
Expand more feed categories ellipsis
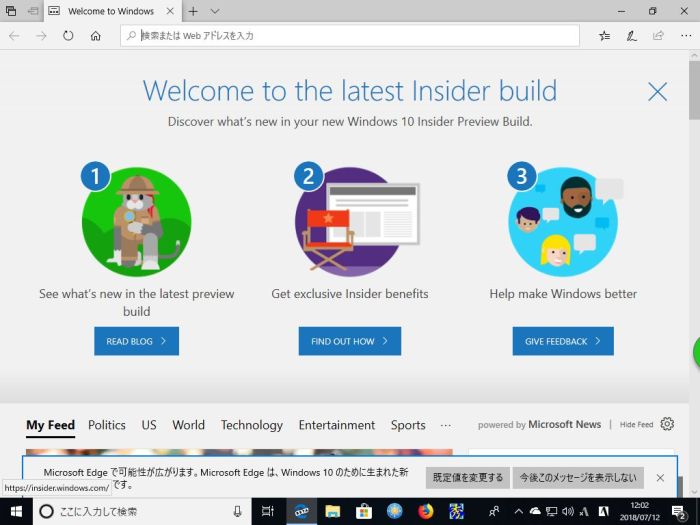coord(446,425)
